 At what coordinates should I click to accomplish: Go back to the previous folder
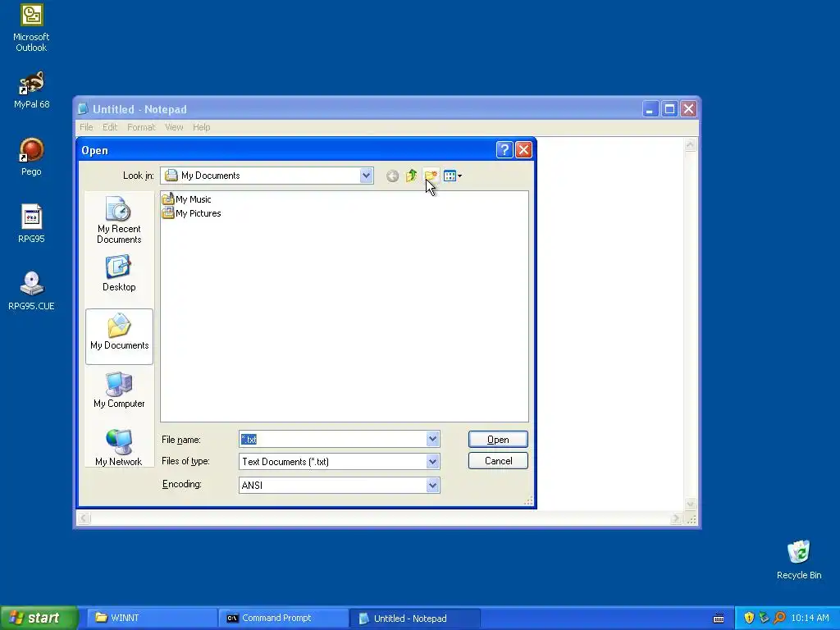click(x=392, y=176)
